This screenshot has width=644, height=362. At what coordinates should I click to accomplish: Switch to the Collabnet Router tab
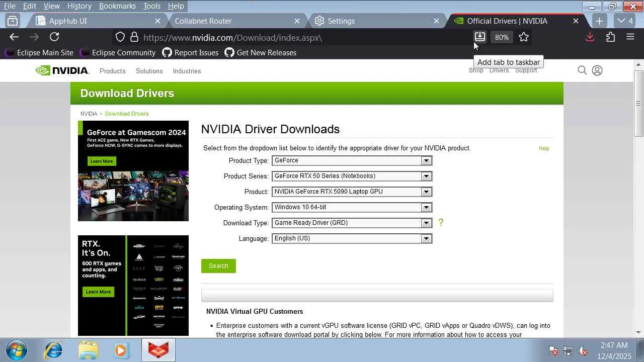(x=237, y=21)
